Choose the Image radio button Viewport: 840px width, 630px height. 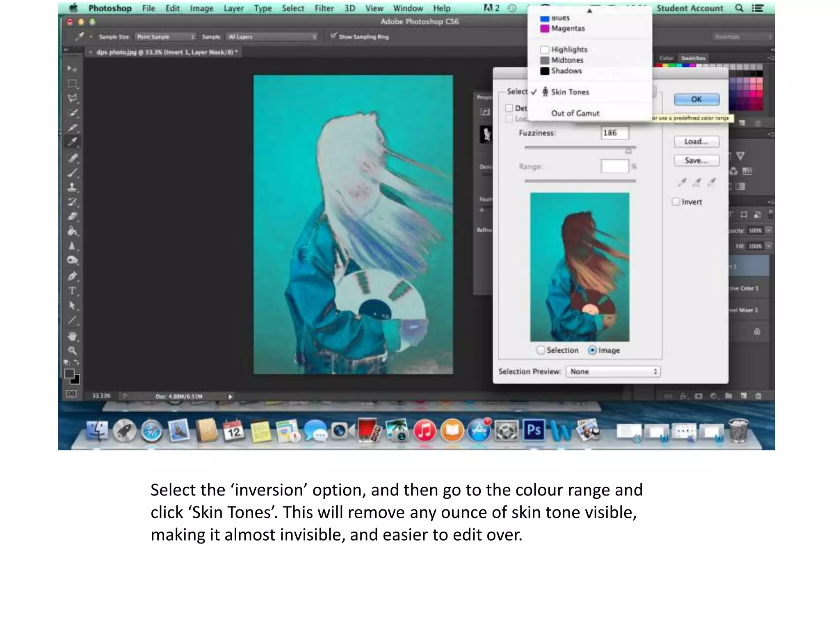(x=592, y=350)
